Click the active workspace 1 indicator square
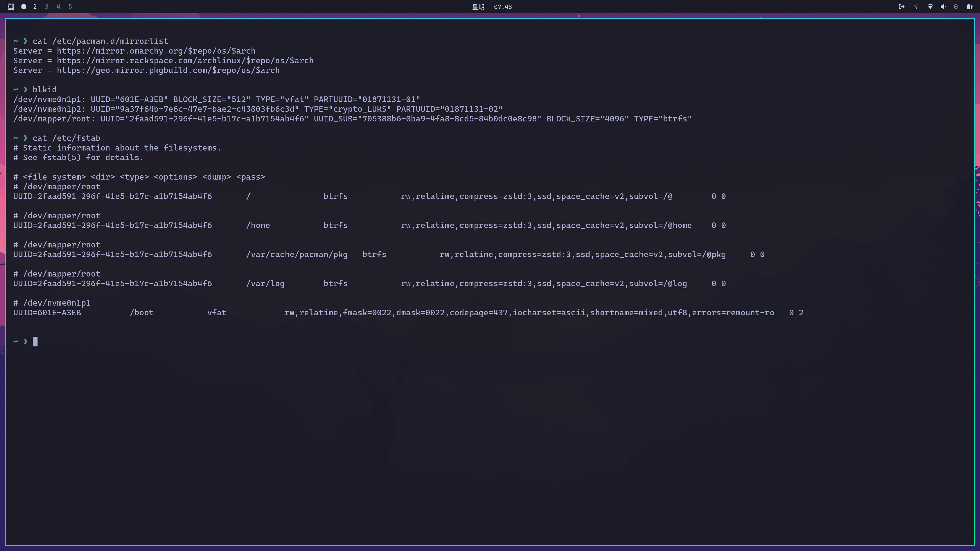The width and height of the screenshot is (980, 551). click(23, 6)
